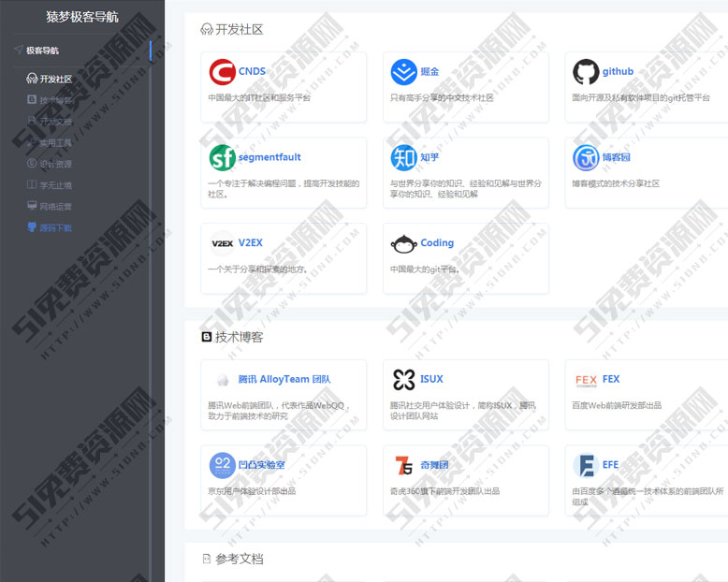
Task: Open 开发文档 label in sidebar
Action: pos(56,122)
